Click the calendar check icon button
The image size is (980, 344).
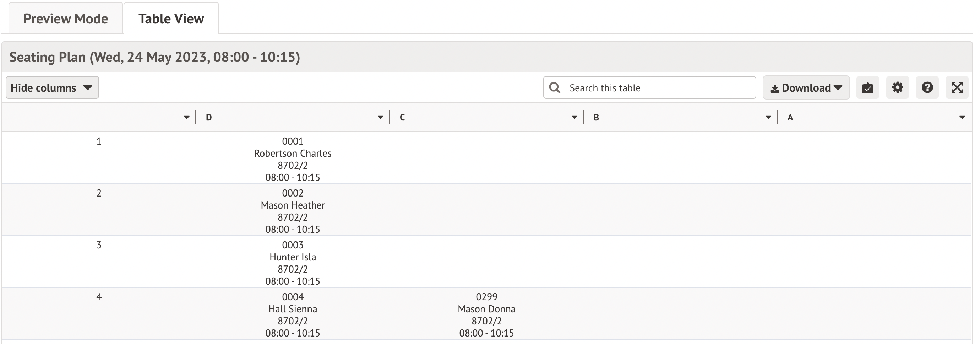(x=867, y=88)
